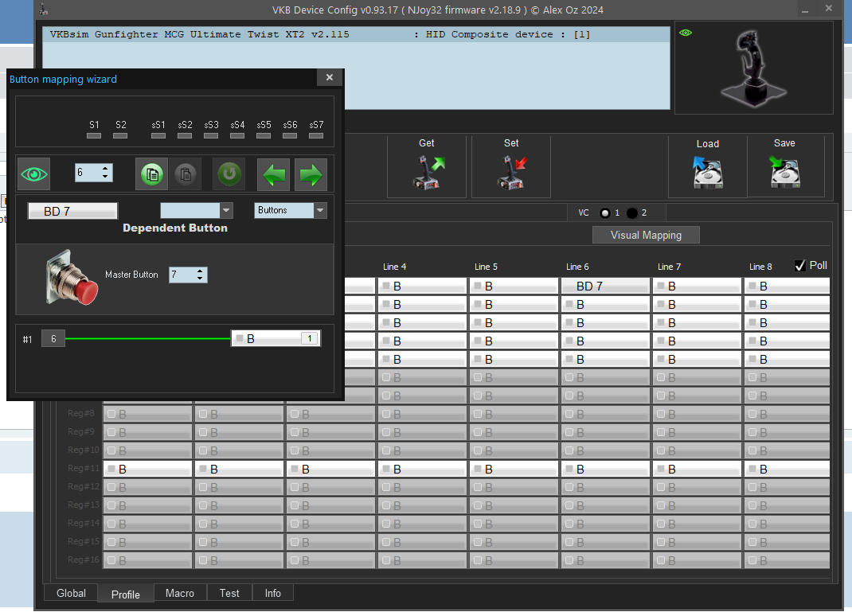Click the #1 box showing 6
The height and width of the screenshot is (616, 852).
pyautogui.click(x=53, y=339)
